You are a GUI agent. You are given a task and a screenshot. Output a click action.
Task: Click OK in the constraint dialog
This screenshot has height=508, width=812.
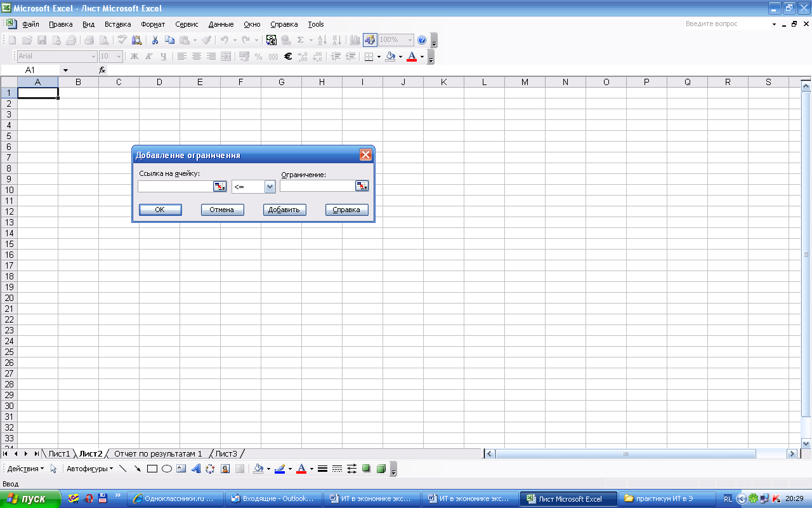(x=160, y=210)
